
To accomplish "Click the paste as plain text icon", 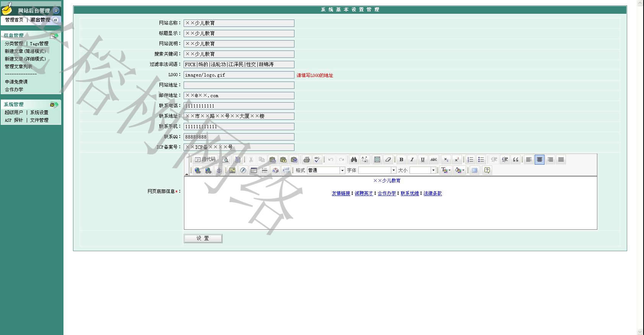I will coord(283,160).
